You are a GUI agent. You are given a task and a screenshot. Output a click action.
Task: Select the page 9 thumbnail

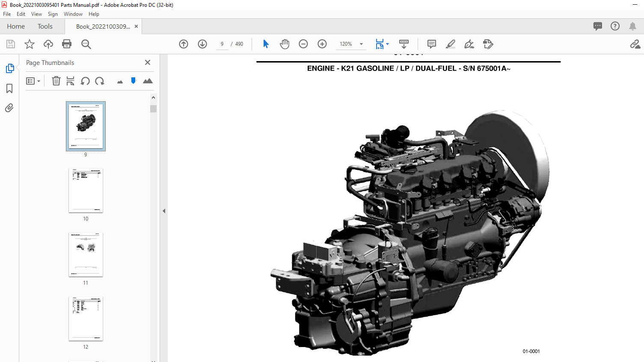[x=86, y=126]
